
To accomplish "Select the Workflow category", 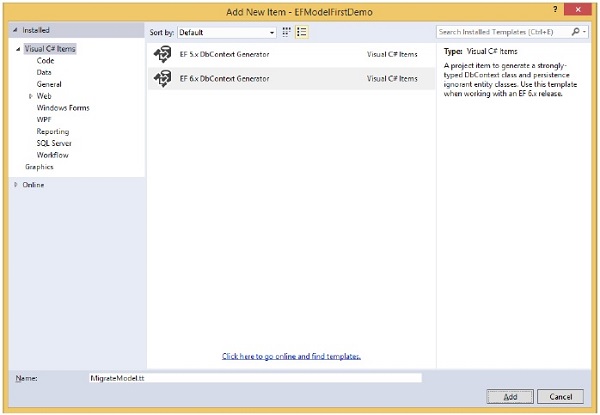I will (x=52, y=156).
